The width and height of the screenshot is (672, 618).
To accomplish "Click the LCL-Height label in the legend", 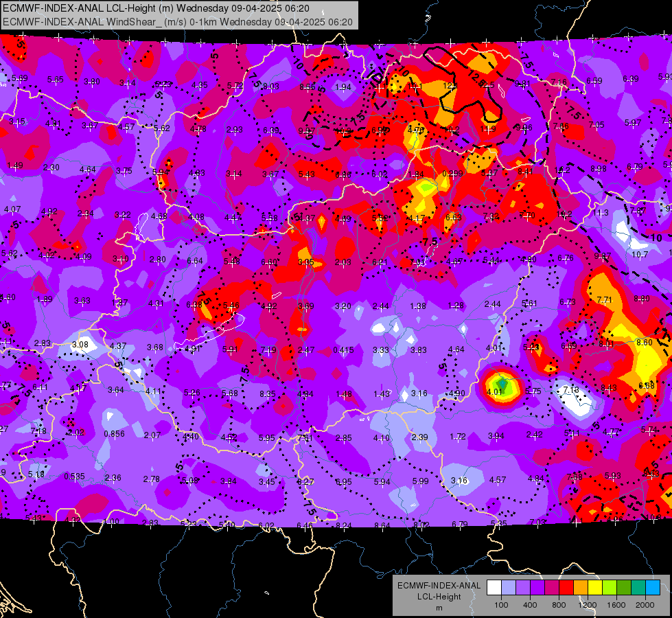I will (439, 597).
